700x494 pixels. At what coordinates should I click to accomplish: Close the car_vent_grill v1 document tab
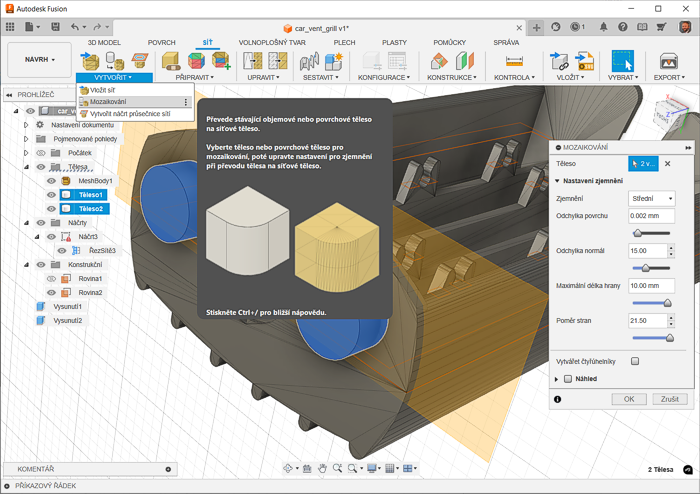point(519,28)
